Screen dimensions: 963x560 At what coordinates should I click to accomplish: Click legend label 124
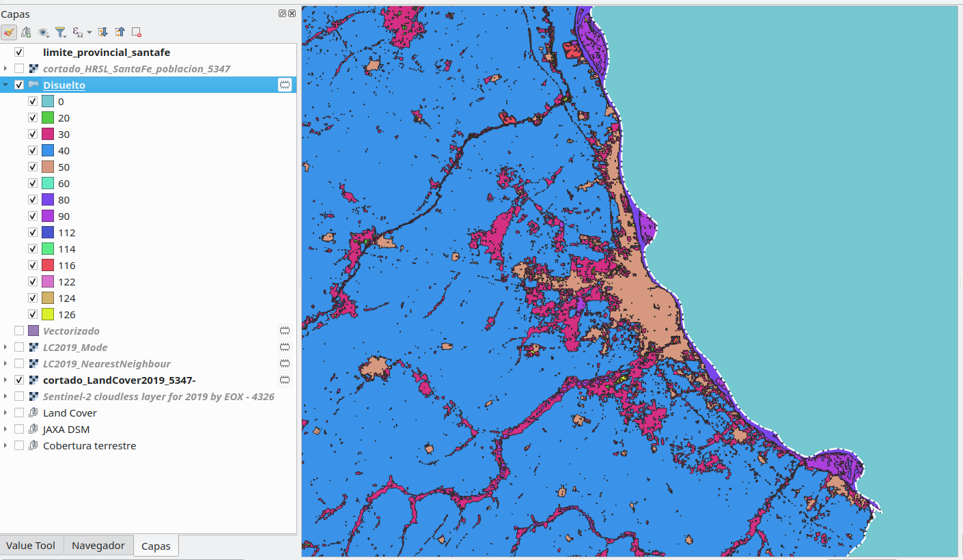[x=67, y=298]
